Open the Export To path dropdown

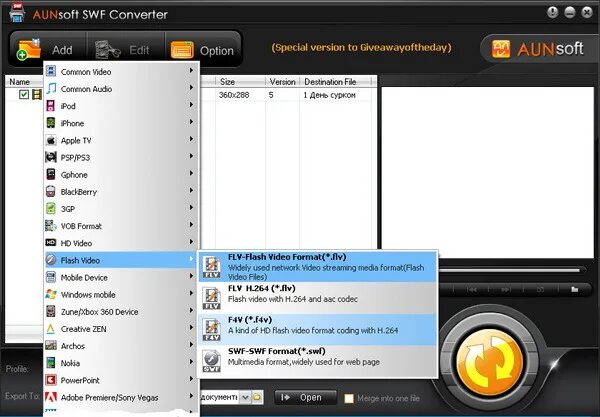(x=246, y=397)
